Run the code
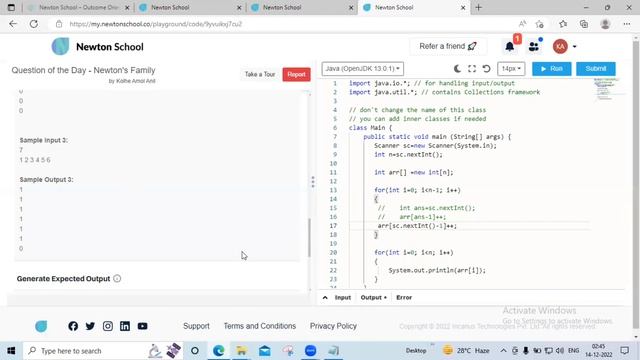 [551, 69]
